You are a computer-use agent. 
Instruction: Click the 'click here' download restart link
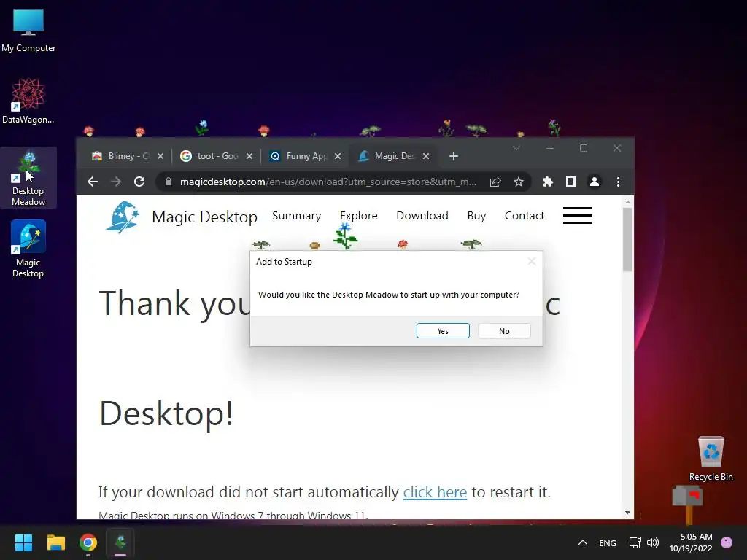tap(435, 492)
